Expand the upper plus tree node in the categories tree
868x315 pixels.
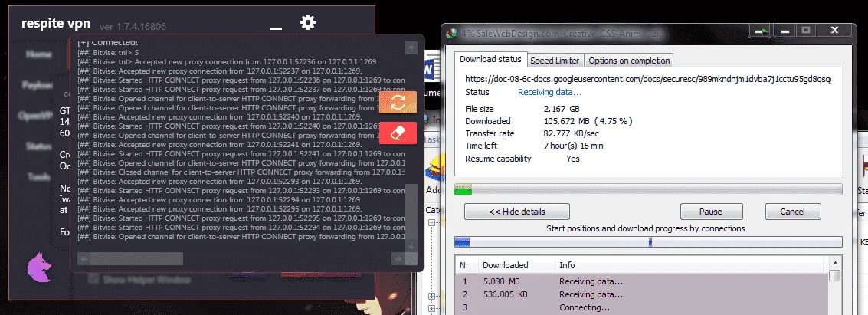(431, 296)
